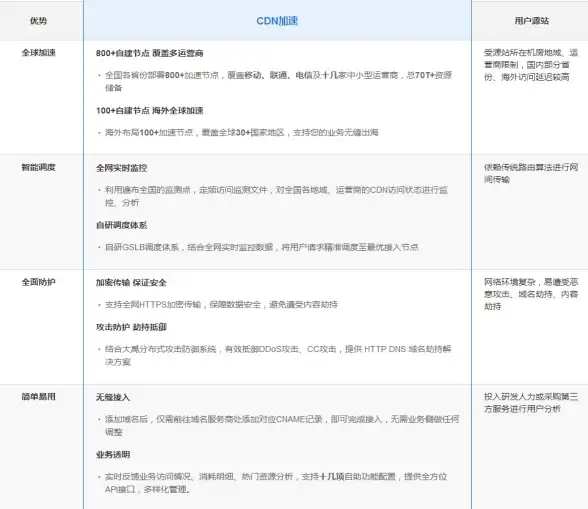Click the 依赖传统路由算法 source-site cell

point(531,173)
